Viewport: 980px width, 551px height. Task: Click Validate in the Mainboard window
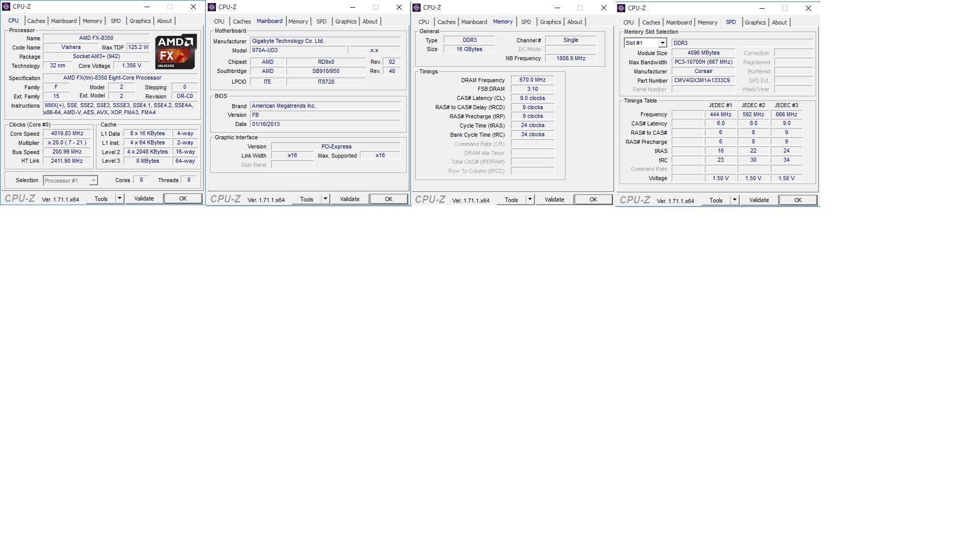click(x=350, y=199)
